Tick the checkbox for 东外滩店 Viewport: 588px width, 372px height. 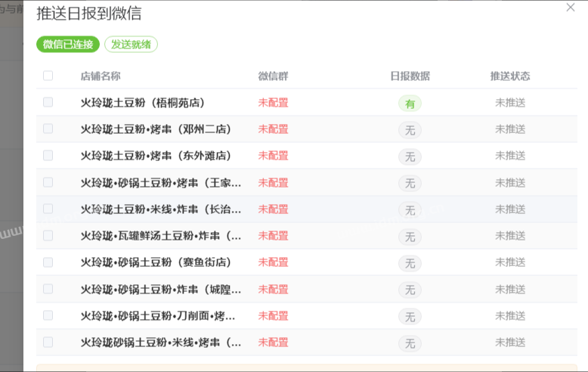(48, 155)
